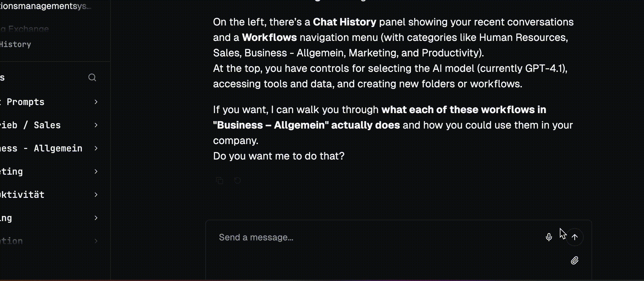Click the microphone voice input icon
644x281 pixels.
549,237
